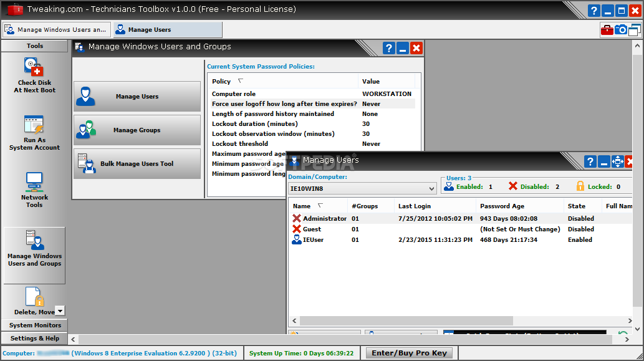Screen dimensions: 644x361
Task: Sort users by Password Age column
Action: [519, 206]
